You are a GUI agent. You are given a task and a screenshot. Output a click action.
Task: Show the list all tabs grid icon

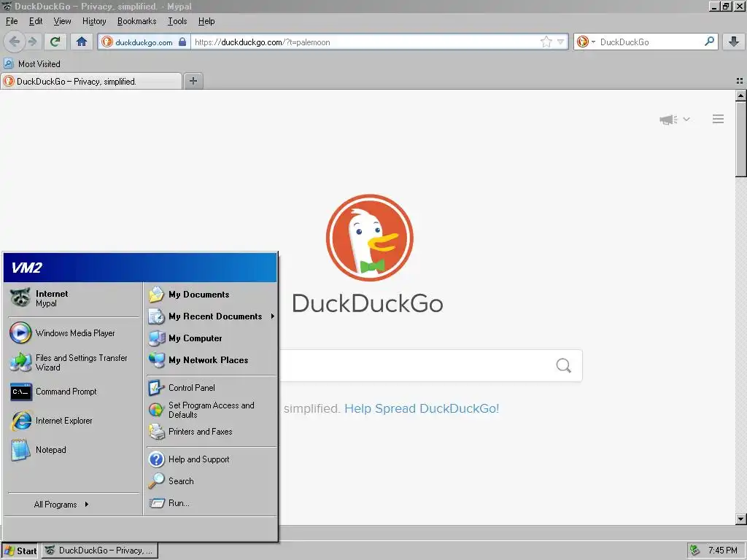(740, 82)
